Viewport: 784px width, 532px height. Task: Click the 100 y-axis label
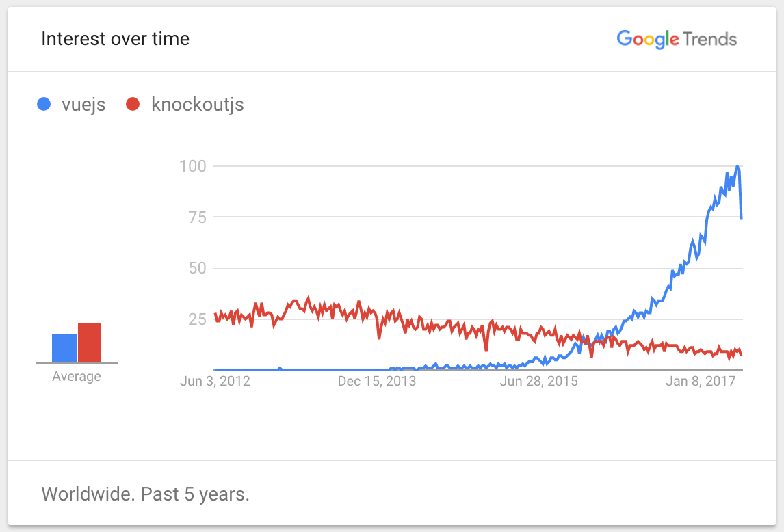pyautogui.click(x=192, y=166)
